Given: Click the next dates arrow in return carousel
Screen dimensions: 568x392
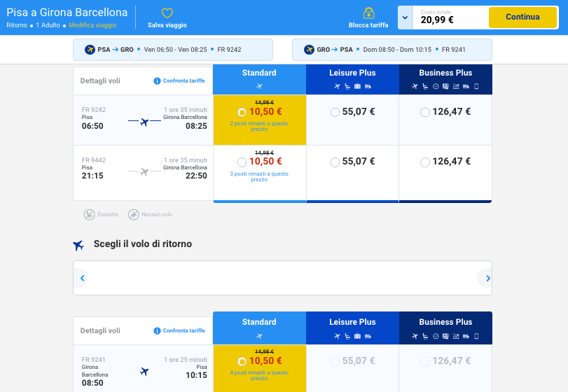Looking at the screenshot, I should click(x=487, y=278).
